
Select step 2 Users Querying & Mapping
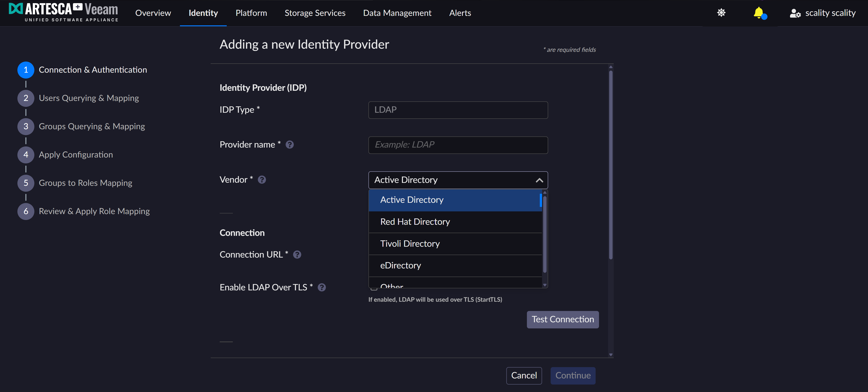pyautogui.click(x=89, y=98)
